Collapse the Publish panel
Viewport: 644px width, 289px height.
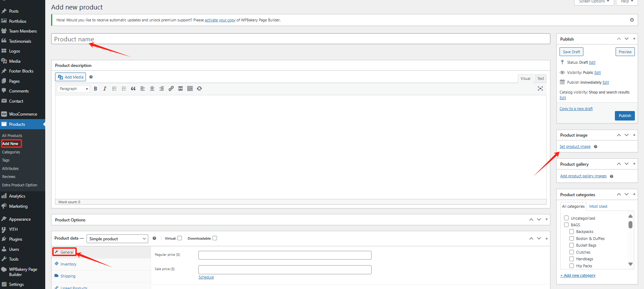634,39
